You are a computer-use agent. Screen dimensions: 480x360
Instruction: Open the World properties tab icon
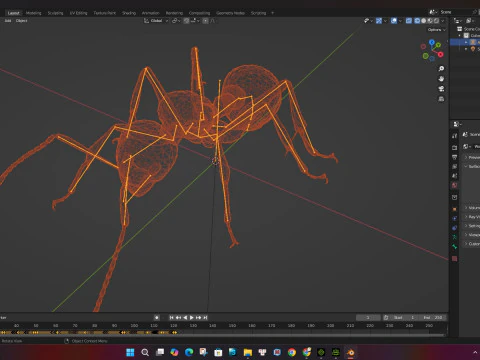click(454, 185)
